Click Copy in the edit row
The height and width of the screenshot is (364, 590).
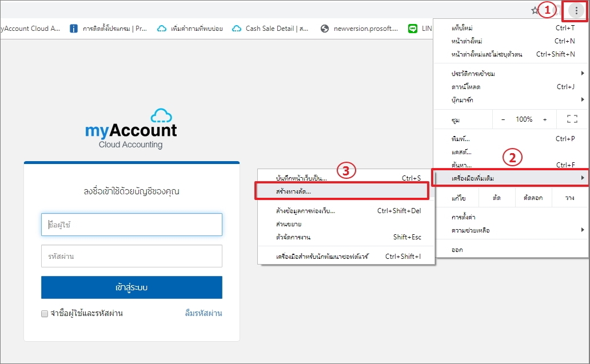(533, 198)
